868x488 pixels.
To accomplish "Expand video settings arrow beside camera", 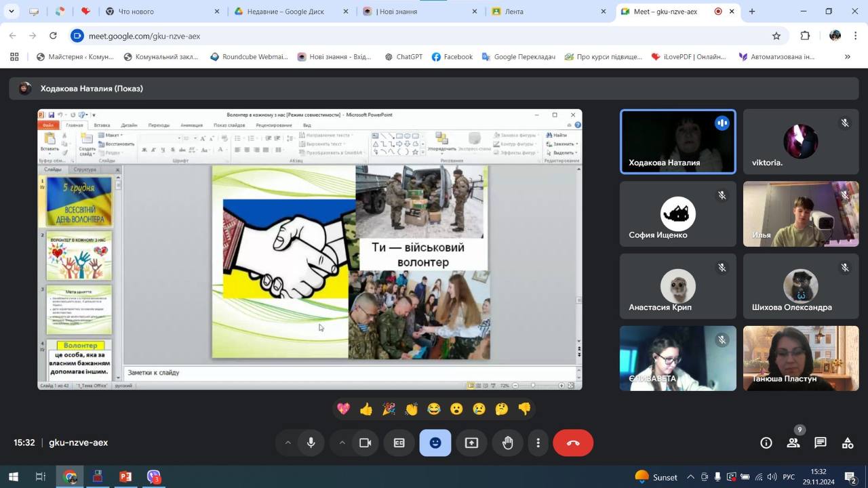I will (x=342, y=443).
